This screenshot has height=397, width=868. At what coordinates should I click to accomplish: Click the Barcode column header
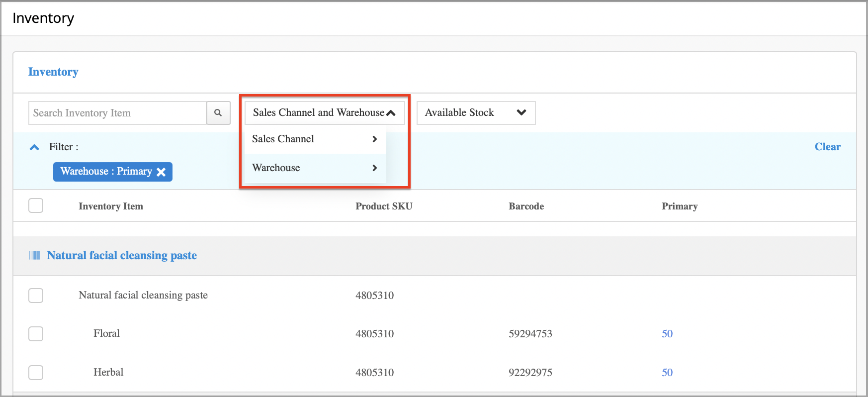(526, 206)
